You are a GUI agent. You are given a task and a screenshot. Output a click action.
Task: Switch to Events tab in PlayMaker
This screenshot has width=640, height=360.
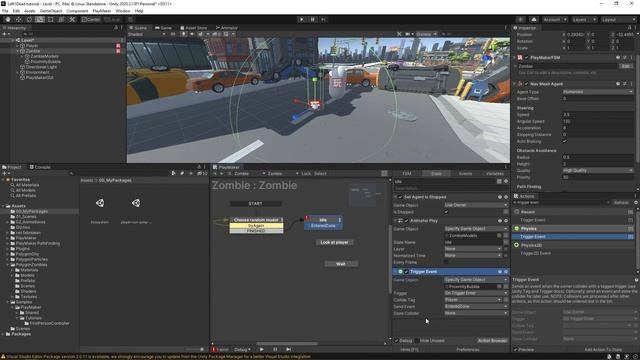(465, 173)
